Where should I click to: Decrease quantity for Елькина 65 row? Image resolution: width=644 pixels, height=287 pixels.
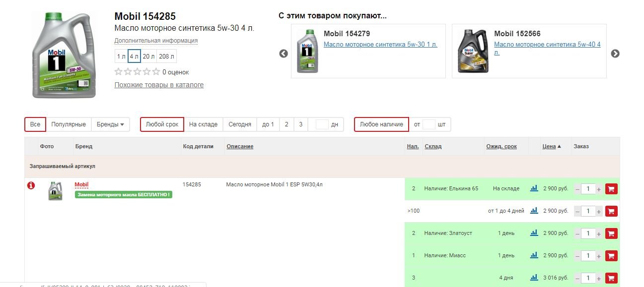click(x=577, y=189)
